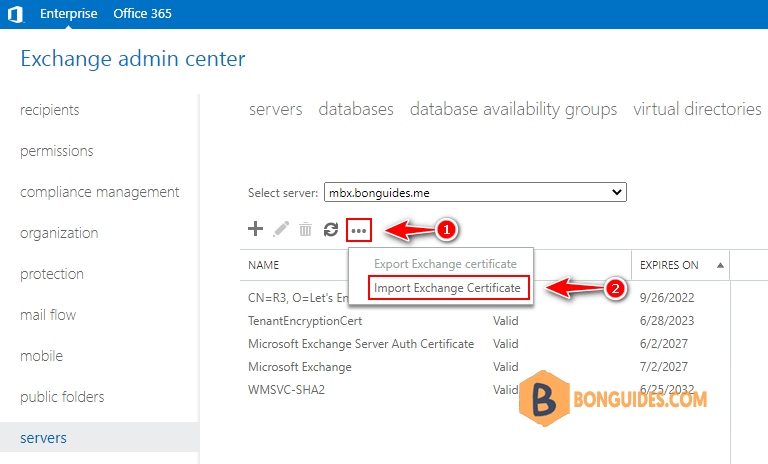This screenshot has width=768, height=464.
Task: Switch to the virtual directories tab
Action: [697, 109]
